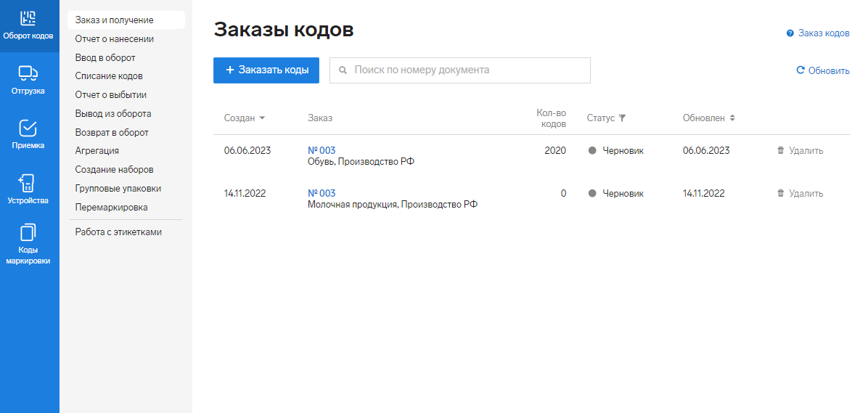868x413 pixels.
Task: Click the Заказать коды button
Action: click(266, 70)
